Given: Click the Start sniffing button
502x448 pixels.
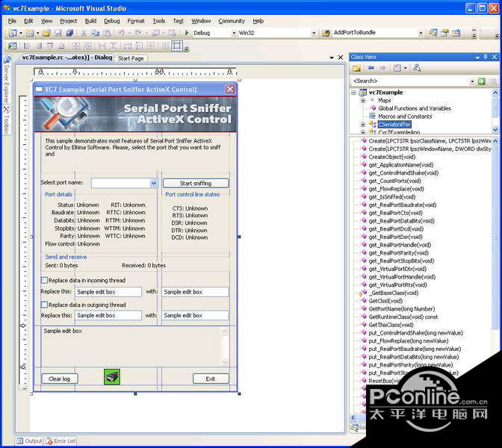Looking at the screenshot, I should click(196, 184).
